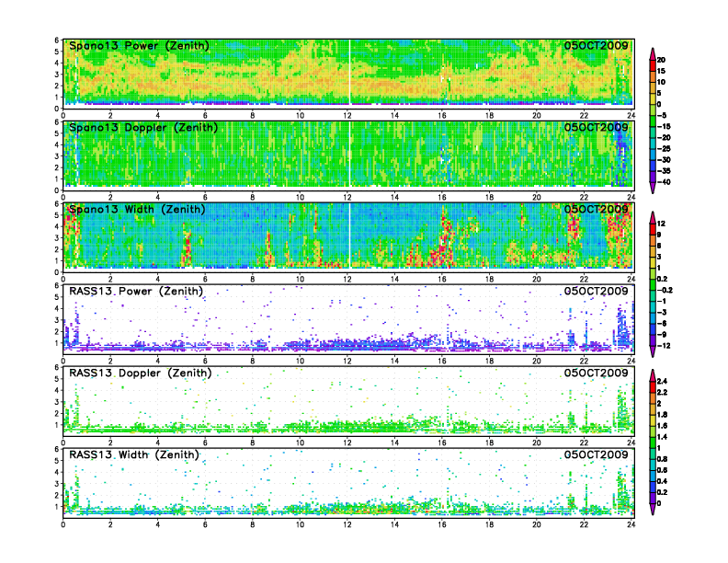Click the label -35 on the top colorbar
Viewport: 728px width, 563px height.
tap(664, 171)
